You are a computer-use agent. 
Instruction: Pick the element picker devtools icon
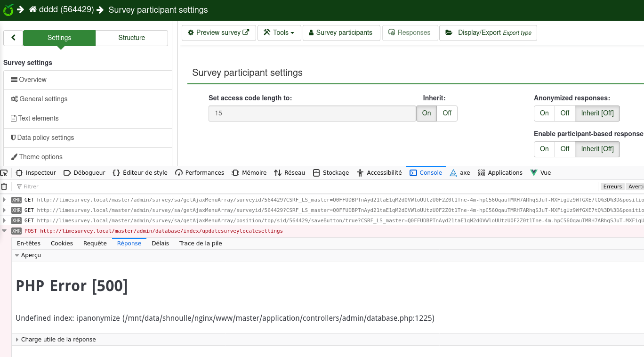coord(4,173)
